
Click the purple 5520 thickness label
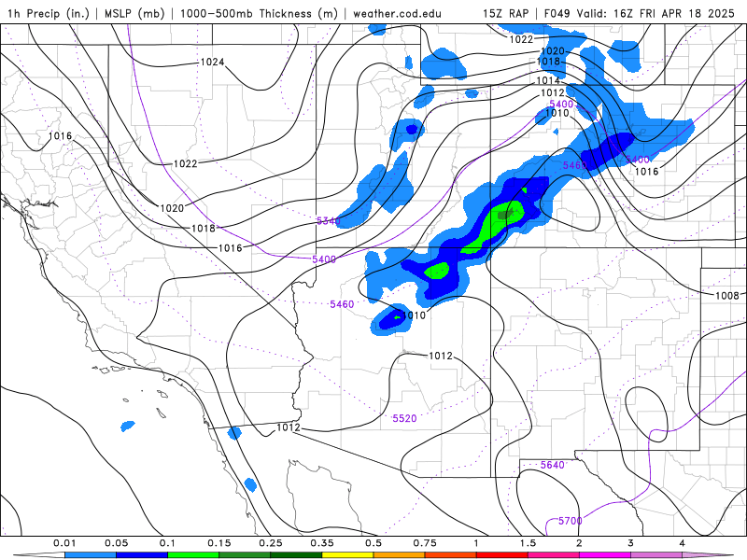pos(404,418)
